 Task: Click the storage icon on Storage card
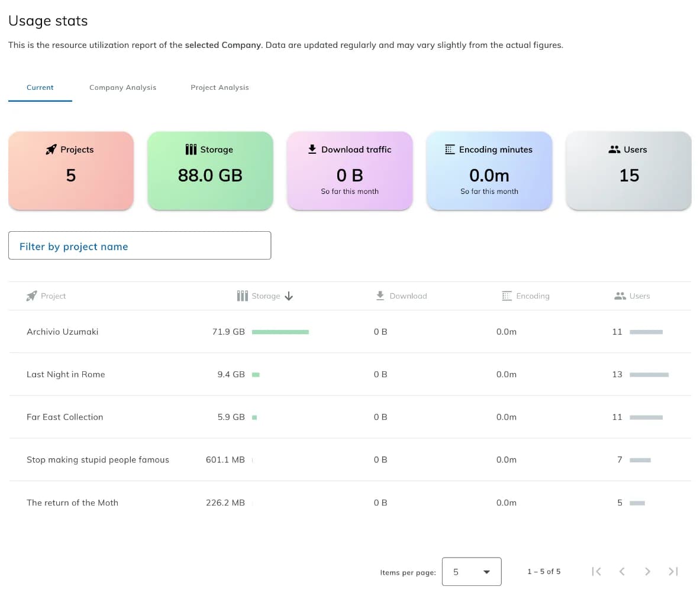191,150
